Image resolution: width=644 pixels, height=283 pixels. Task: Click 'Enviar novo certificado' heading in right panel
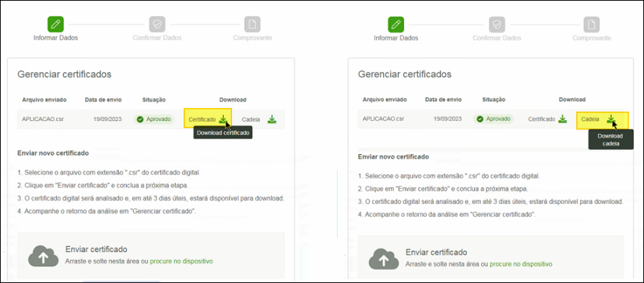(393, 156)
